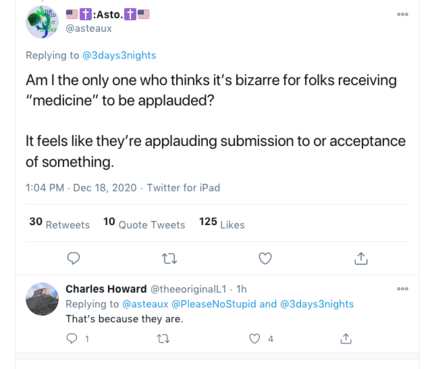Viewport: 434px width, 369px height.
Task: Like Charles Howard's reply
Action: point(255,339)
